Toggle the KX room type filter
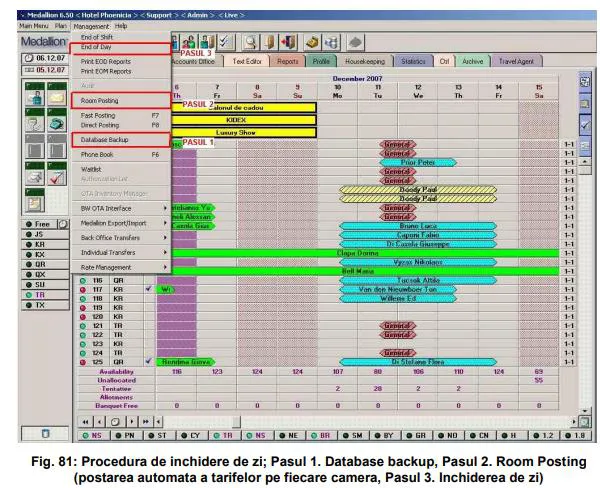600x488 pixels. pyautogui.click(x=45, y=255)
